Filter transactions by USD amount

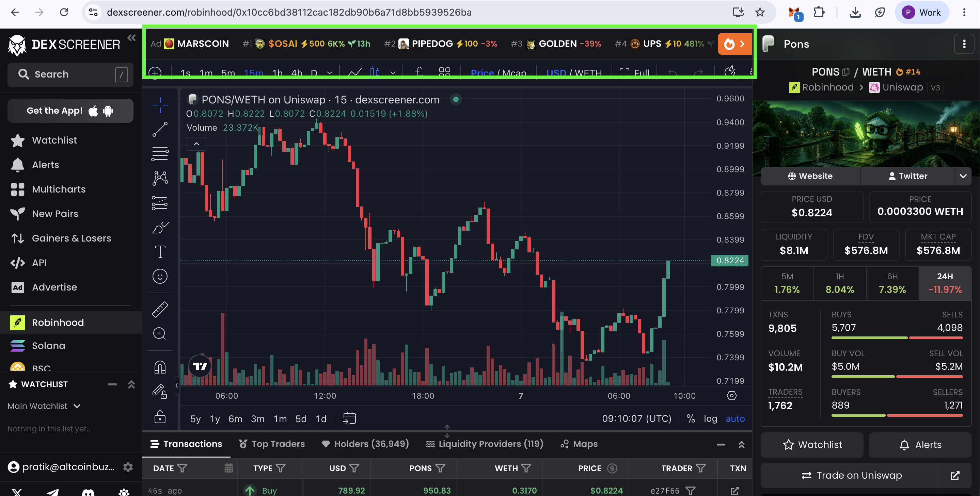354,468
